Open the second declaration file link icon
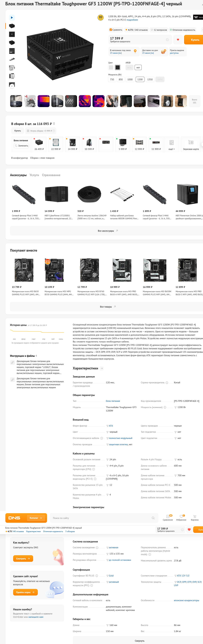203x644 pixels. pos(12,380)
